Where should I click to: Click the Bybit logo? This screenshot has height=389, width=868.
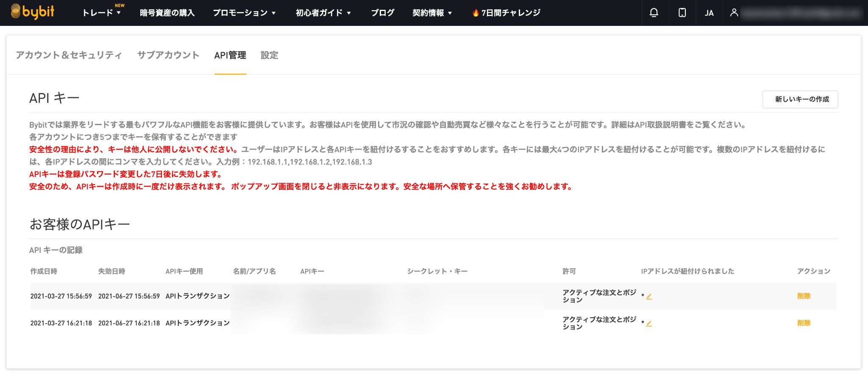pos(33,12)
